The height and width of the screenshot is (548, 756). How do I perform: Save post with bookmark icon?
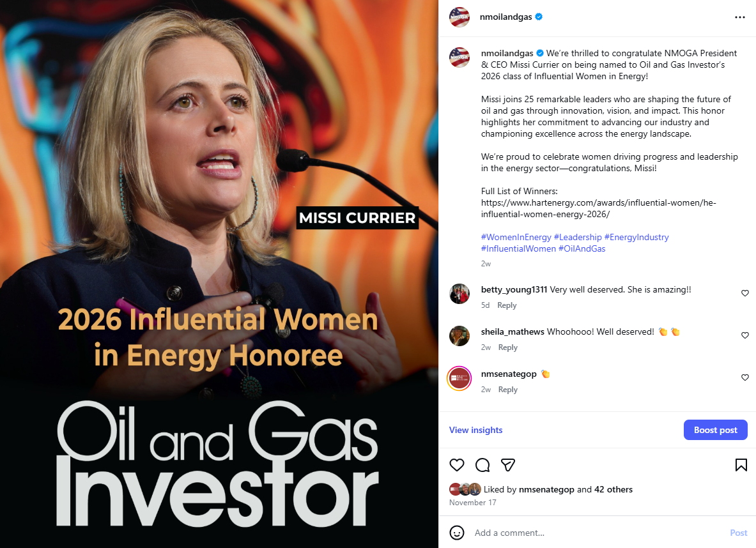[741, 464]
